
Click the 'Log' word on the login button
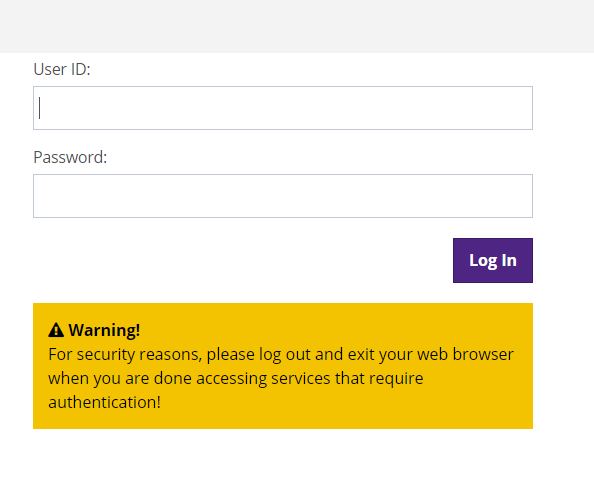point(483,261)
